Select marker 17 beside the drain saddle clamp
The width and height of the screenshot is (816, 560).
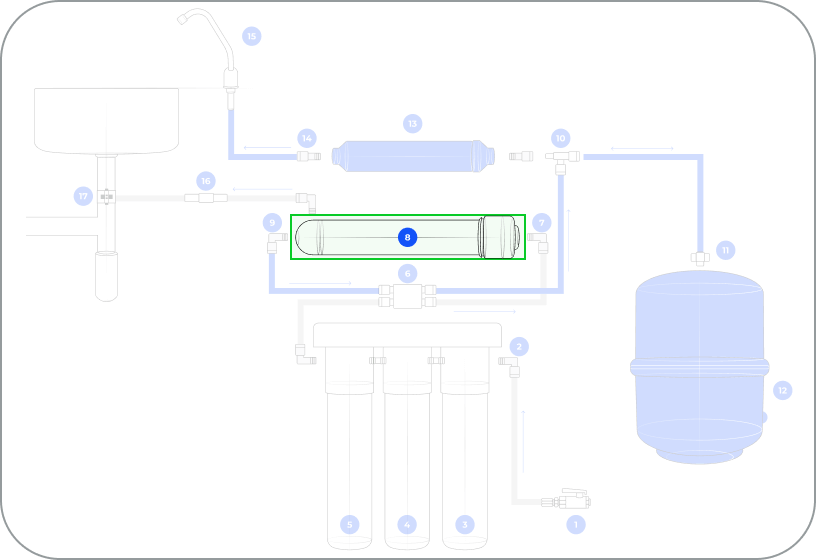point(84,196)
